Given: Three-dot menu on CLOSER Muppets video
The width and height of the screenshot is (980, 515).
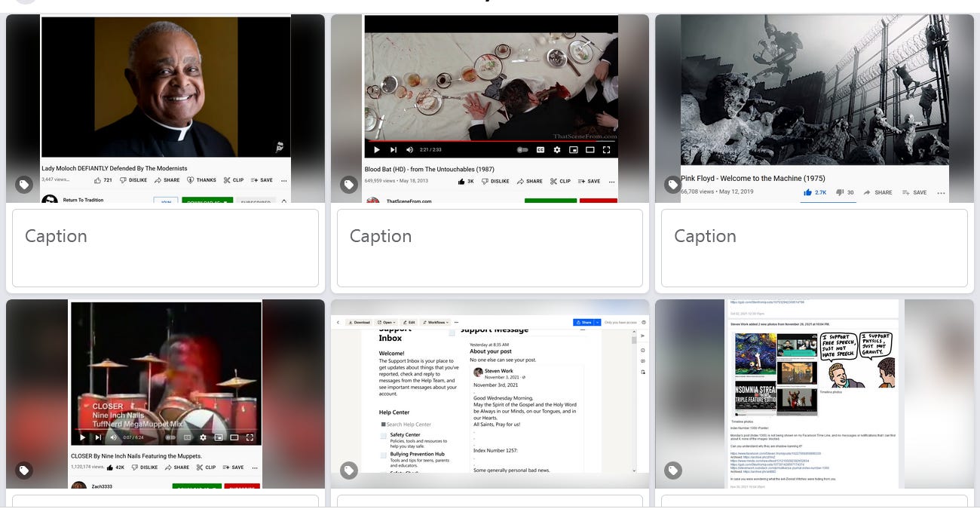Looking at the screenshot, I should coord(256,467).
